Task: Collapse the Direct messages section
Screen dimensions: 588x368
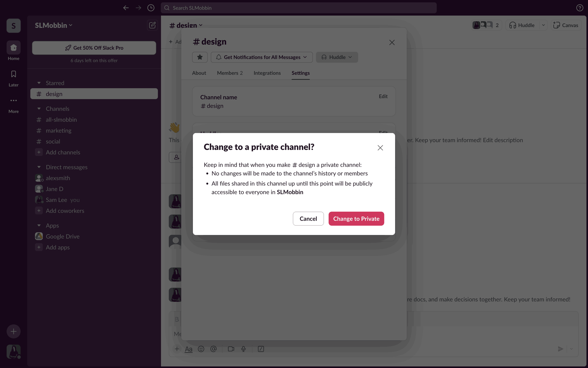Action: (x=39, y=167)
